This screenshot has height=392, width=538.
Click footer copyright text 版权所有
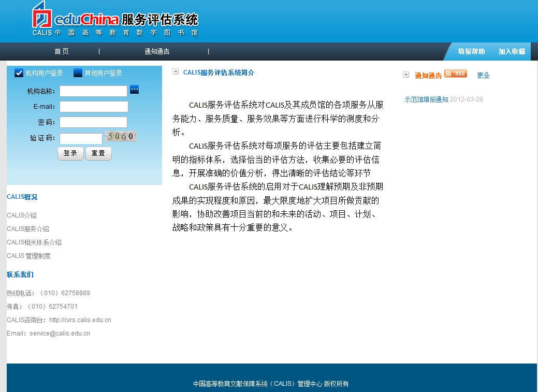coord(336,384)
